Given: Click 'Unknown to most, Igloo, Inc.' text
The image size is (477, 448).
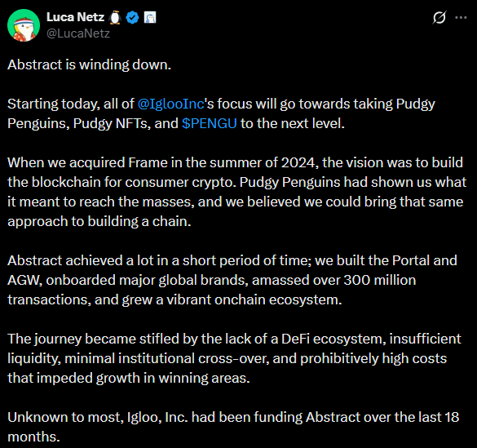Looking at the screenshot, I should [98, 417].
